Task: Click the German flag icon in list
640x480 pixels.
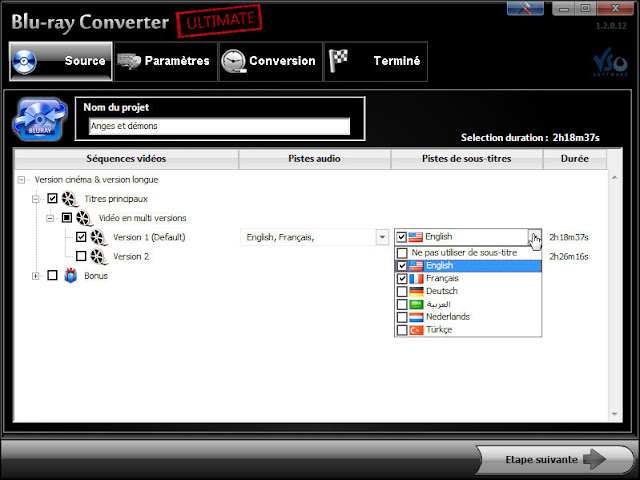Action: (x=416, y=291)
